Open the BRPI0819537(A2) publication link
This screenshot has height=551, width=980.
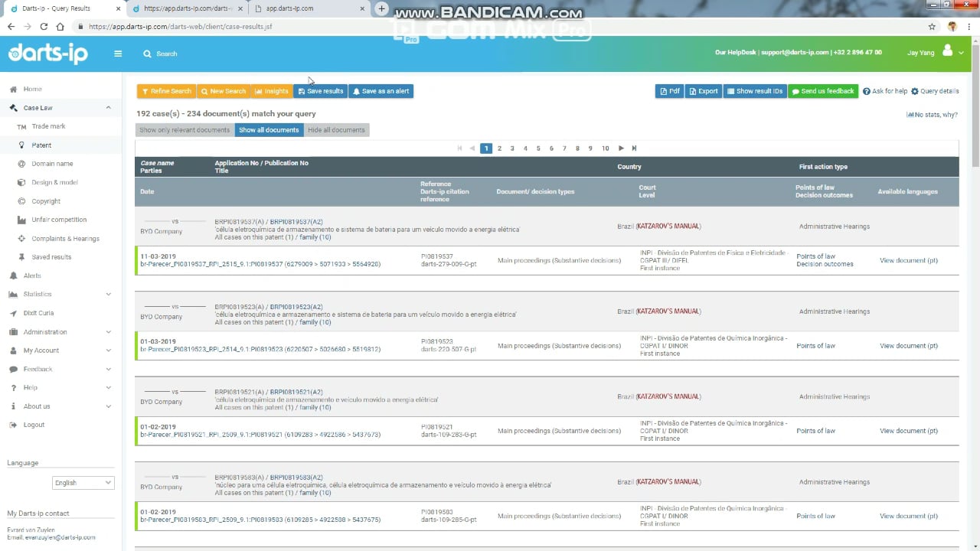[296, 222]
